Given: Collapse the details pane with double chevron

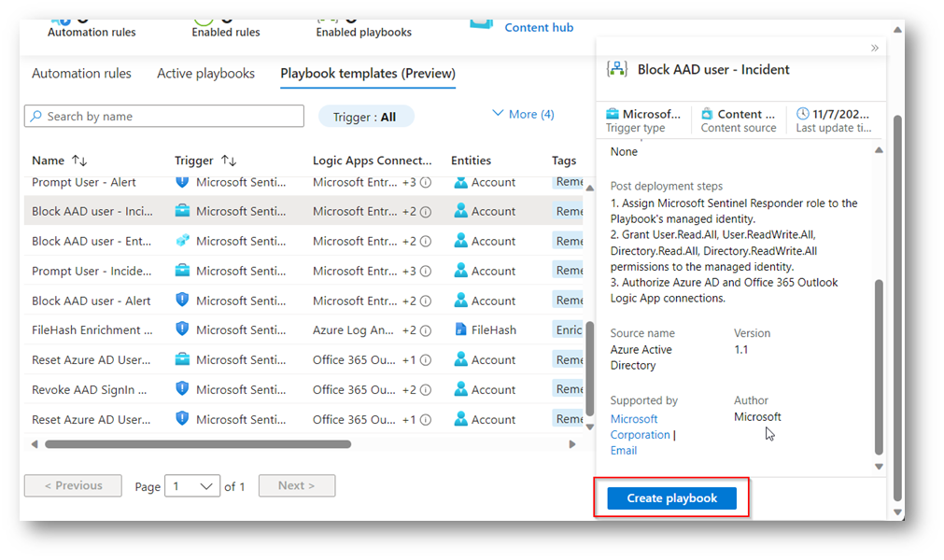Looking at the screenshot, I should point(875,49).
